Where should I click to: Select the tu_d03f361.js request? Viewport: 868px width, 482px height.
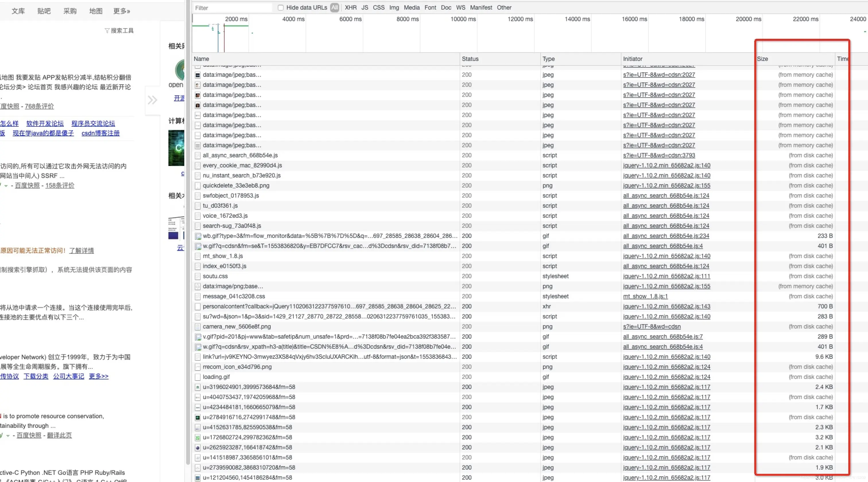pos(220,205)
